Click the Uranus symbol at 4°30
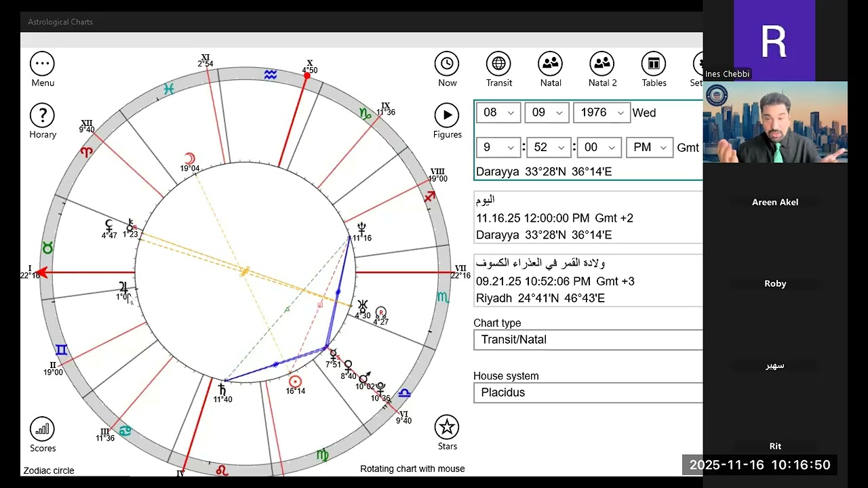The width and height of the screenshot is (868, 488). point(363,305)
